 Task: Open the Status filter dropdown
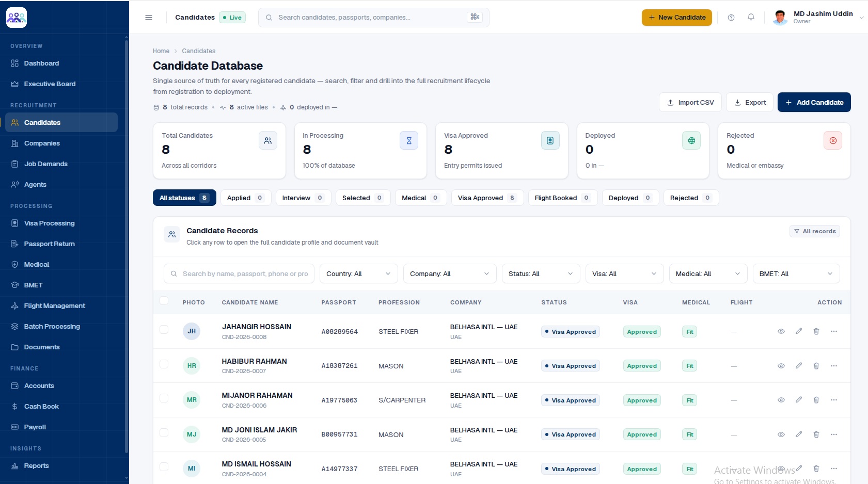tap(541, 273)
